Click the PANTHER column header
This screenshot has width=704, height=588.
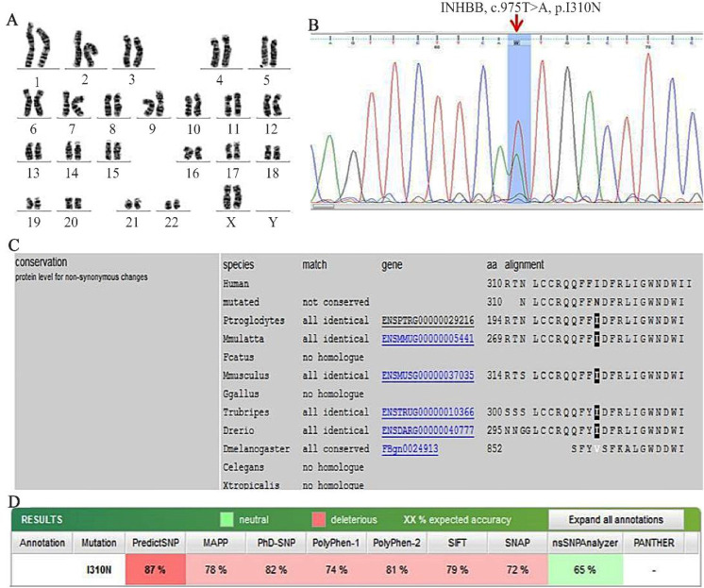(654, 543)
